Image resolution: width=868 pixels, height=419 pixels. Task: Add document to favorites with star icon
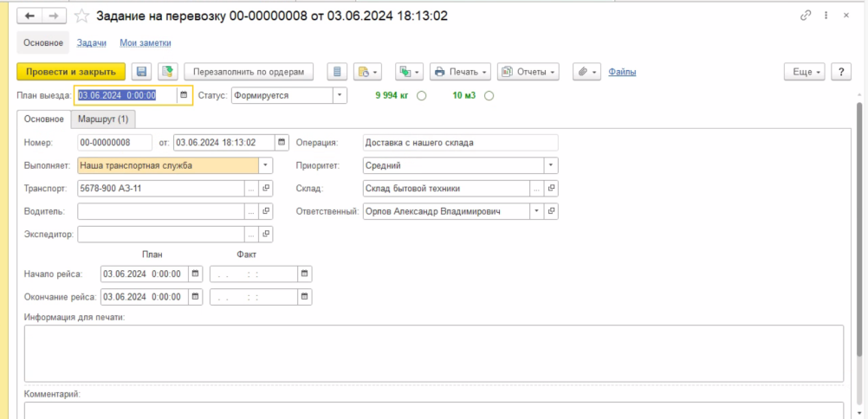[82, 16]
